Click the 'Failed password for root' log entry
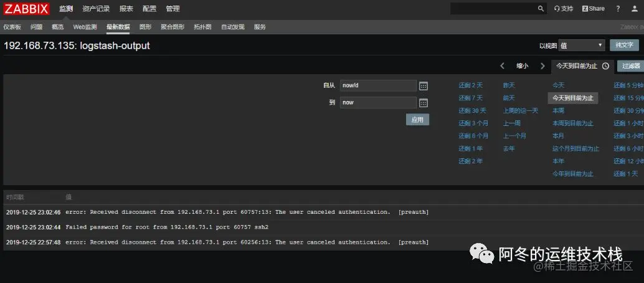Viewport: 644px width, 283px height. pyautogui.click(x=167, y=227)
